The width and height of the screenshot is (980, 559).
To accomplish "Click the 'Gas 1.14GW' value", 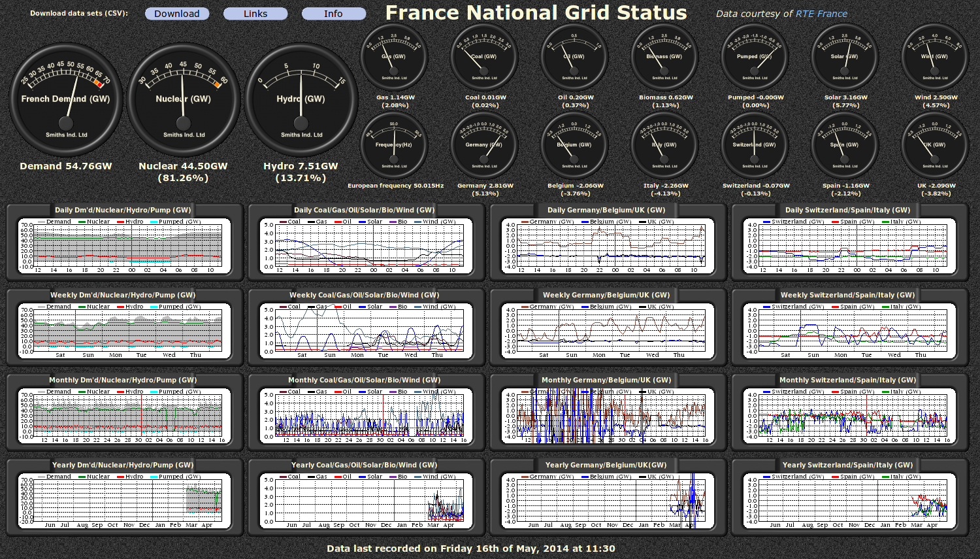I will 395,97.
